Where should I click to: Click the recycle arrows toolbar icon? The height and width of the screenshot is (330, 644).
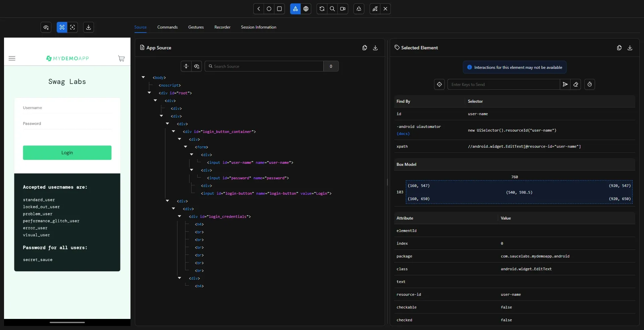coord(359,9)
